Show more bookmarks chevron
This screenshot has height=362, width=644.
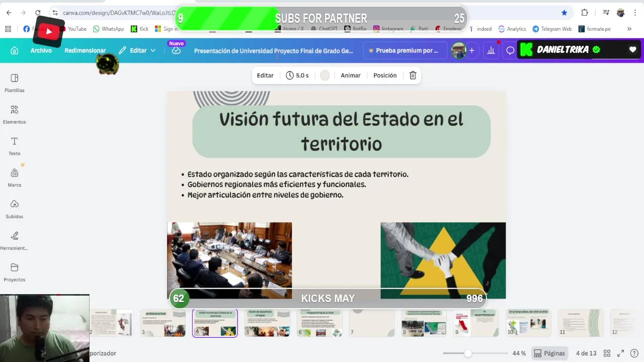point(629,29)
